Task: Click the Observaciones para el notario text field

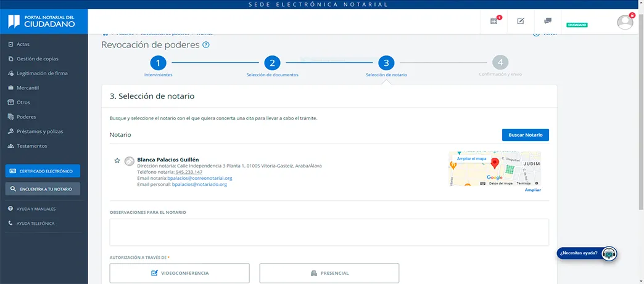Action: (x=329, y=232)
